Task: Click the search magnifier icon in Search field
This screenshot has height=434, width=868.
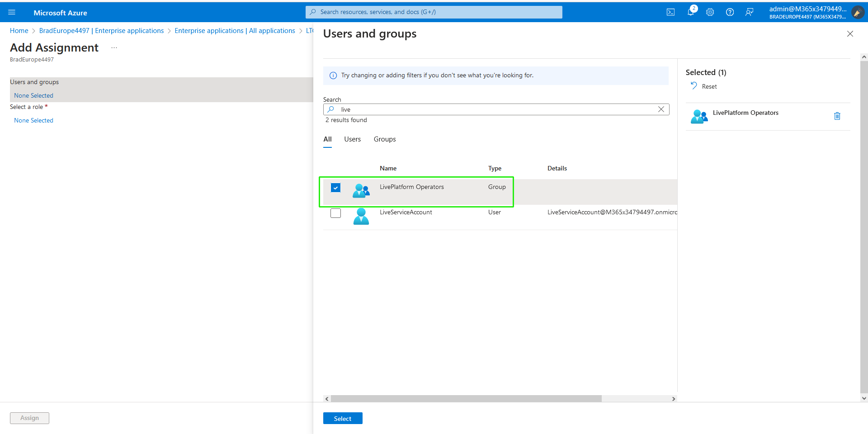Action: click(331, 109)
